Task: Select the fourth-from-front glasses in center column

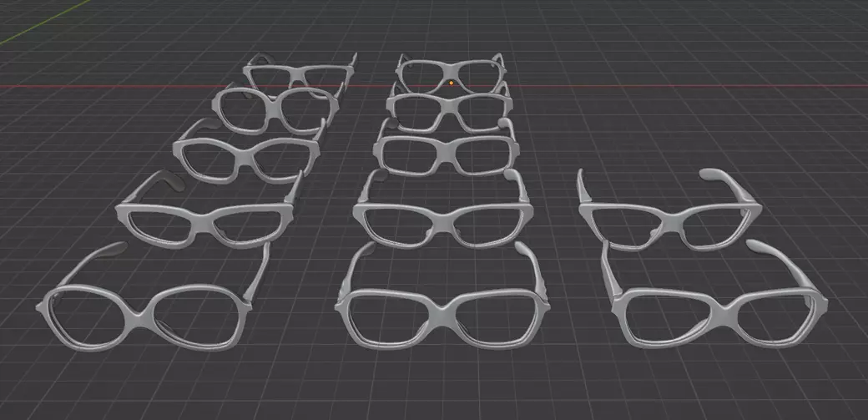Action: click(448, 109)
